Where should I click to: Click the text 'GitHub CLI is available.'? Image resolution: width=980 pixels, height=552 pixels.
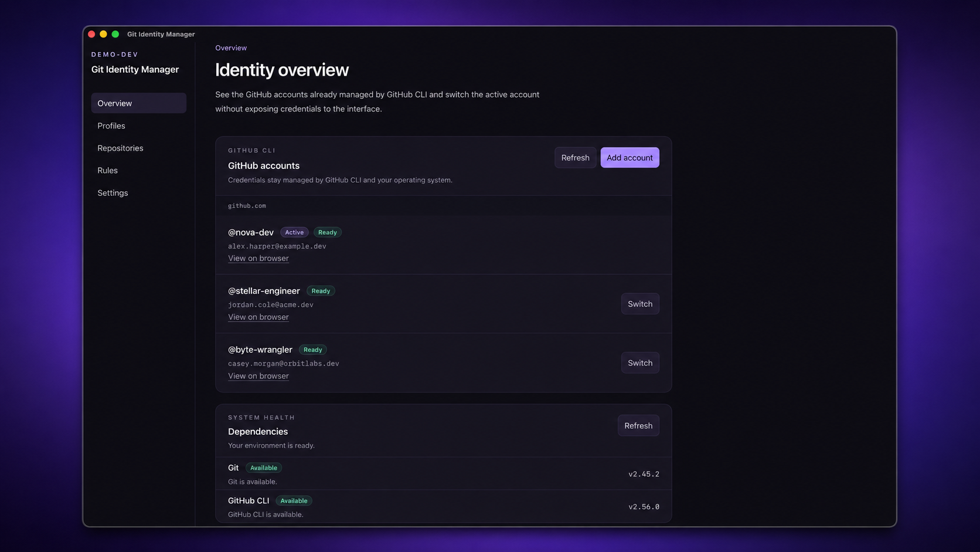point(266,515)
